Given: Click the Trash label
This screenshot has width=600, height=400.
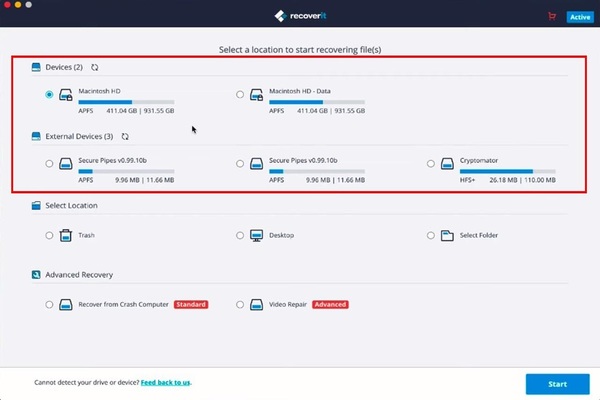Looking at the screenshot, I should coord(86,235).
